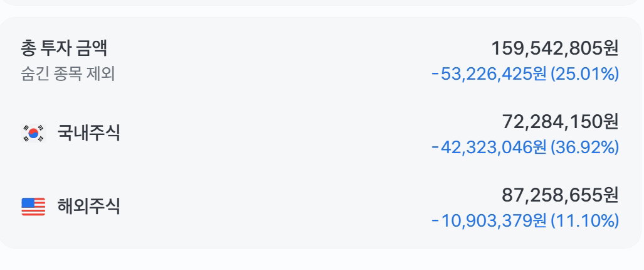The width and height of the screenshot is (644, 270).
Task: Select the 총 투자 금액 heading
Action: pyautogui.click(x=64, y=48)
